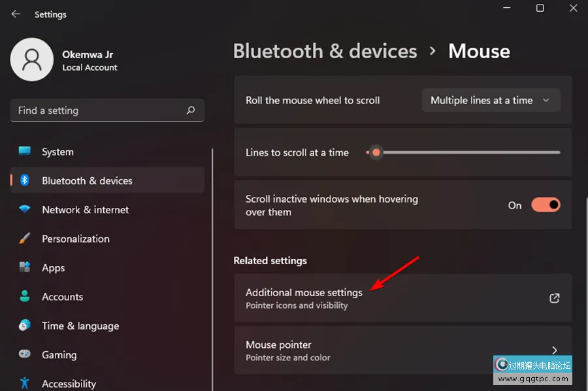This screenshot has width=588, height=391.
Task: Go back with the back arrow
Action: click(x=16, y=14)
